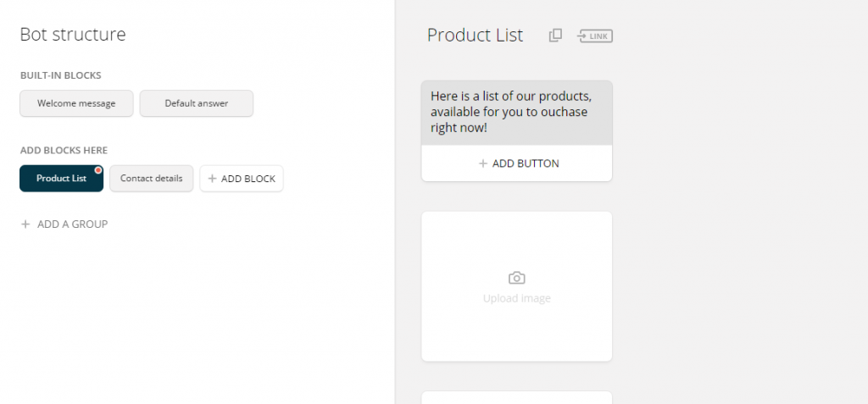Click the red notification dot on Product List

[x=98, y=170]
